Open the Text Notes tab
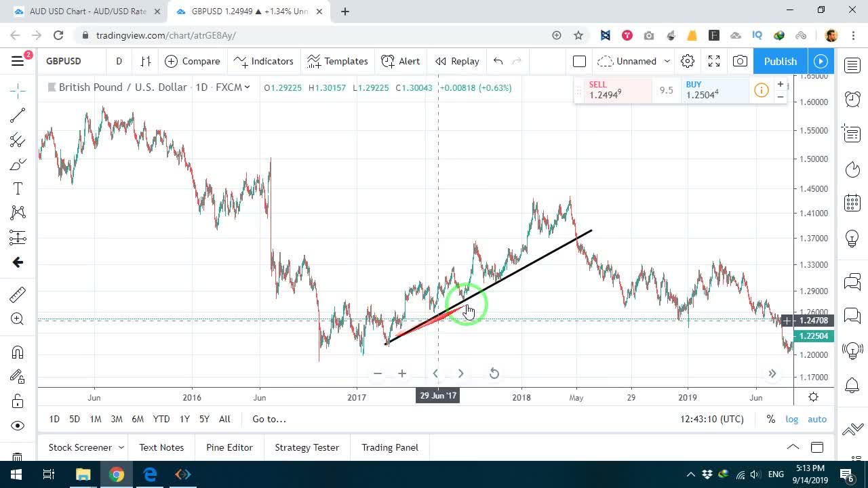The image size is (868, 488). pos(161,447)
